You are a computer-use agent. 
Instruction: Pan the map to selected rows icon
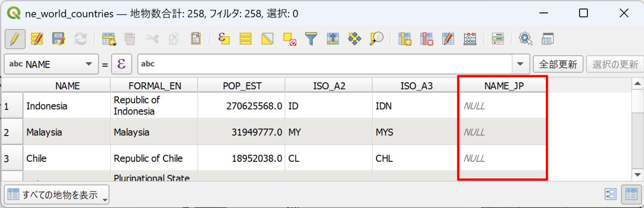354,39
